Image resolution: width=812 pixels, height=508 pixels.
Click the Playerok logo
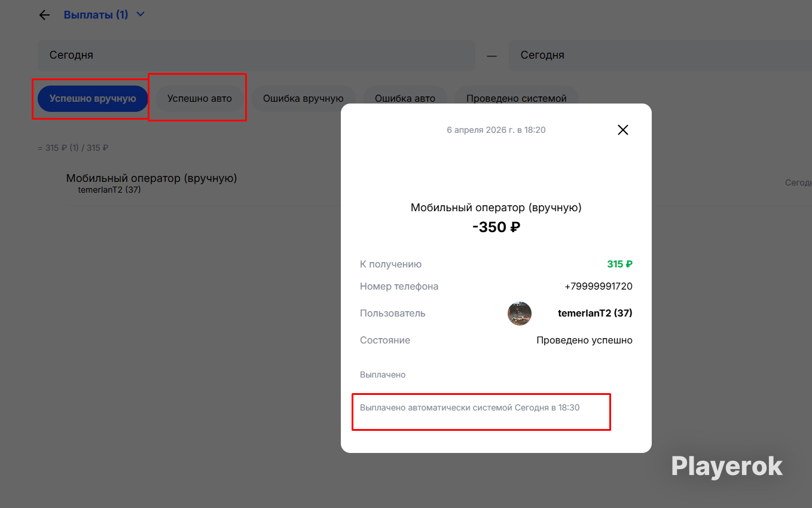[x=726, y=466]
